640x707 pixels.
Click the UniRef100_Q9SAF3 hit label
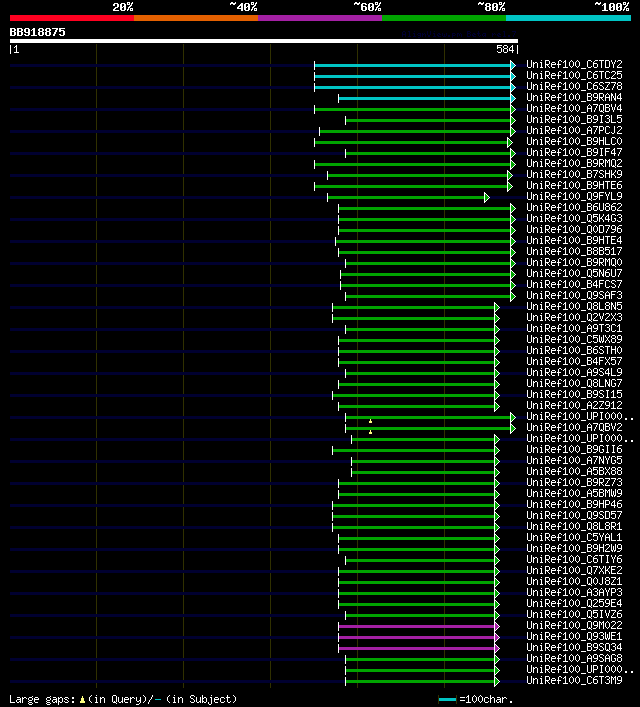tap(574, 295)
